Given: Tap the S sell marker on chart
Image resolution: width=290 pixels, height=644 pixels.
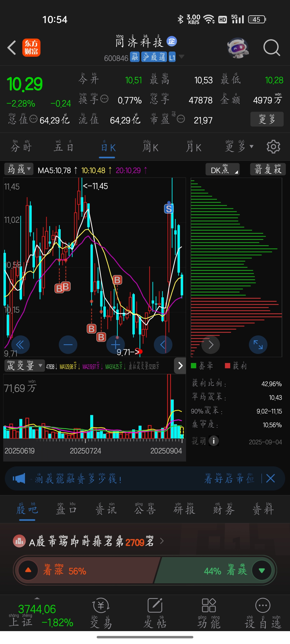Looking at the screenshot, I should click(169, 208).
